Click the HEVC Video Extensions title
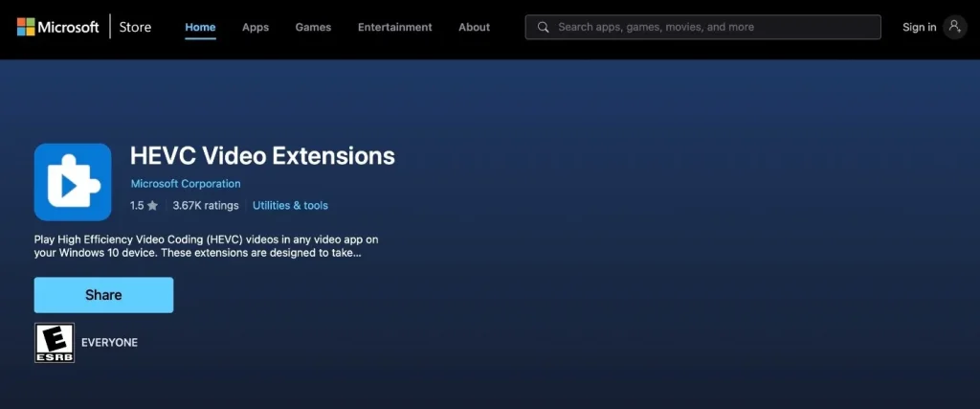Screen dimensions: 980x409 [262, 156]
